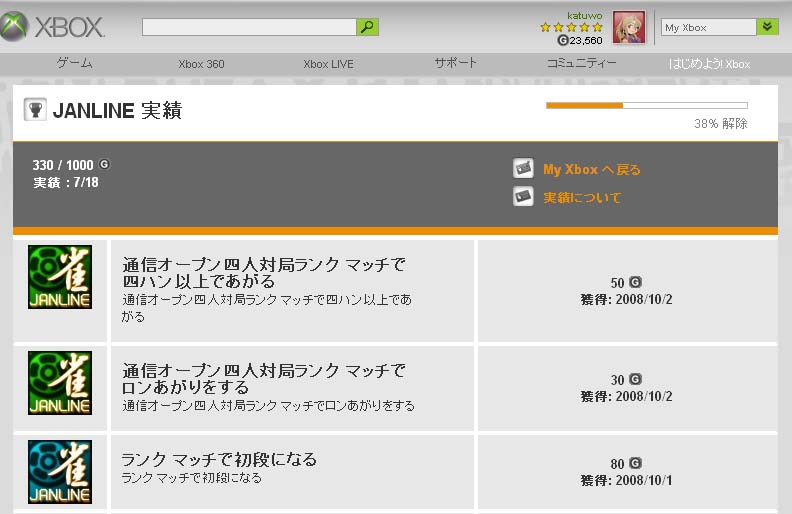
Task: Open the ゲーム menu
Action: pyautogui.click(x=74, y=64)
